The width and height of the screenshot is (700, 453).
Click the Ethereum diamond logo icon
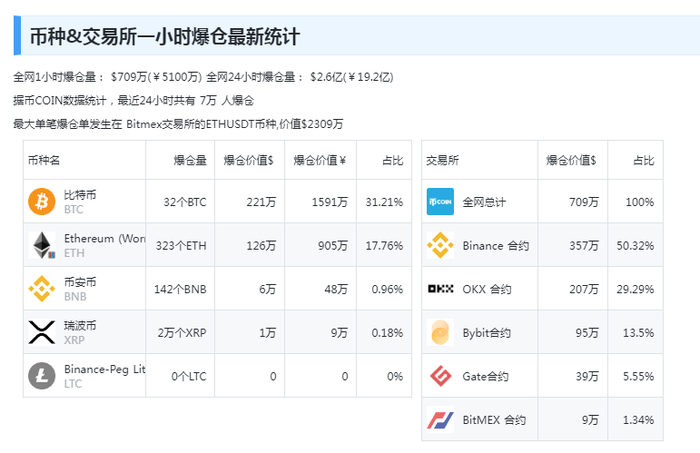42,245
